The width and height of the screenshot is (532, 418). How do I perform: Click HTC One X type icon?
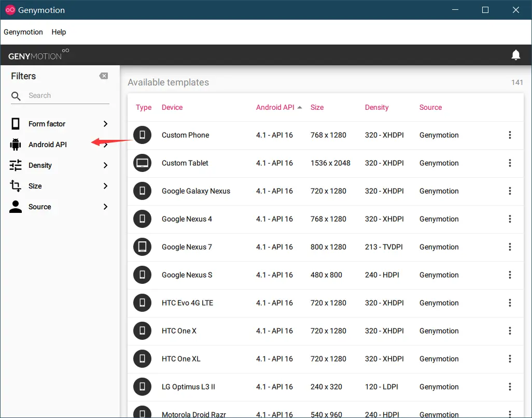pyautogui.click(x=142, y=331)
